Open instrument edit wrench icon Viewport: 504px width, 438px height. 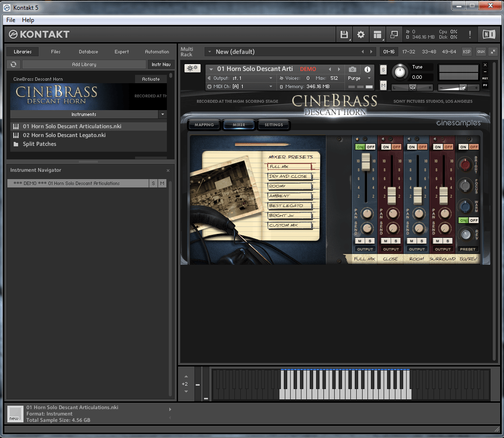point(192,68)
